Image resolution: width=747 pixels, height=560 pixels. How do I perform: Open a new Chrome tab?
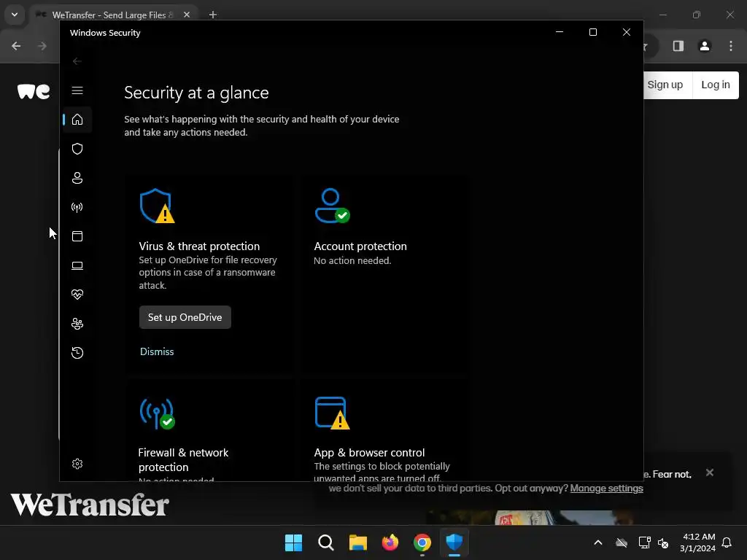click(213, 15)
